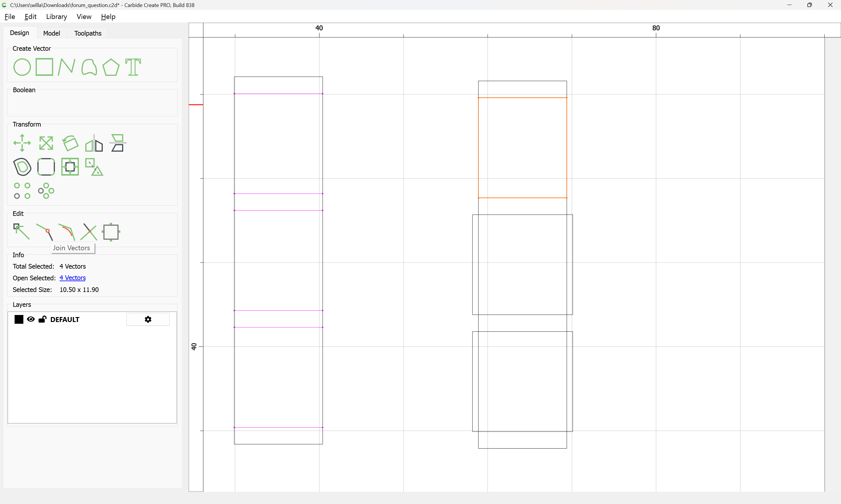Image resolution: width=841 pixels, height=504 pixels.
Task: Switch to the Toolpaths tab
Action: tap(88, 33)
